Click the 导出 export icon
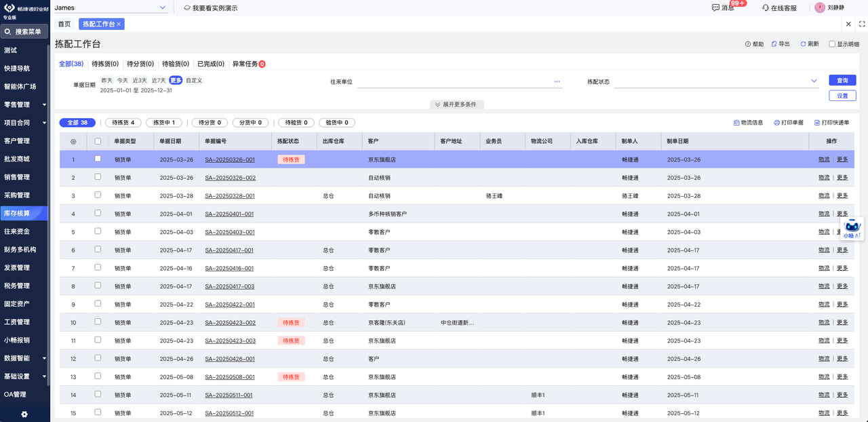The image size is (868, 422). (774, 43)
